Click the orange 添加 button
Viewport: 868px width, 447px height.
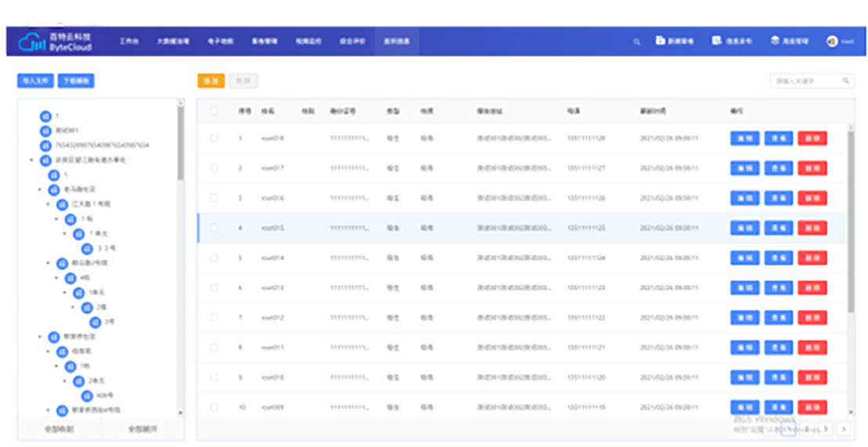(211, 81)
